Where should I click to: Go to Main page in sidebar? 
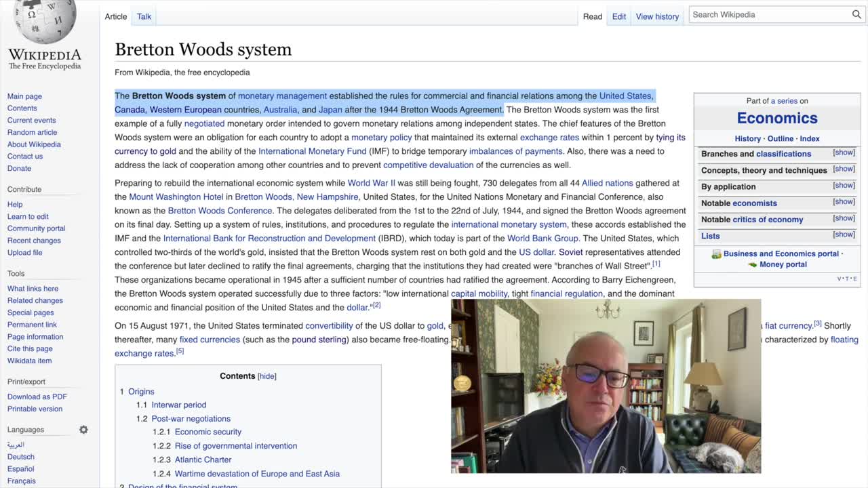click(24, 96)
